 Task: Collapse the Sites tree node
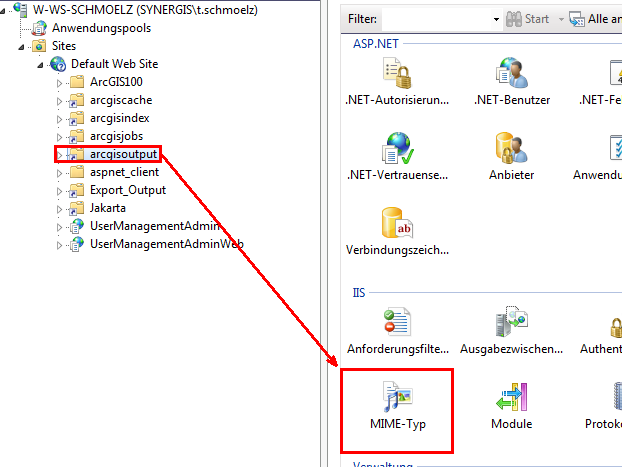click(21, 47)
